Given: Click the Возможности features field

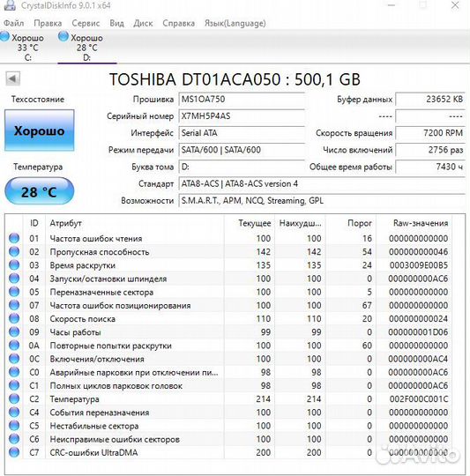Looking at the screenshot, I should (322, 201).
